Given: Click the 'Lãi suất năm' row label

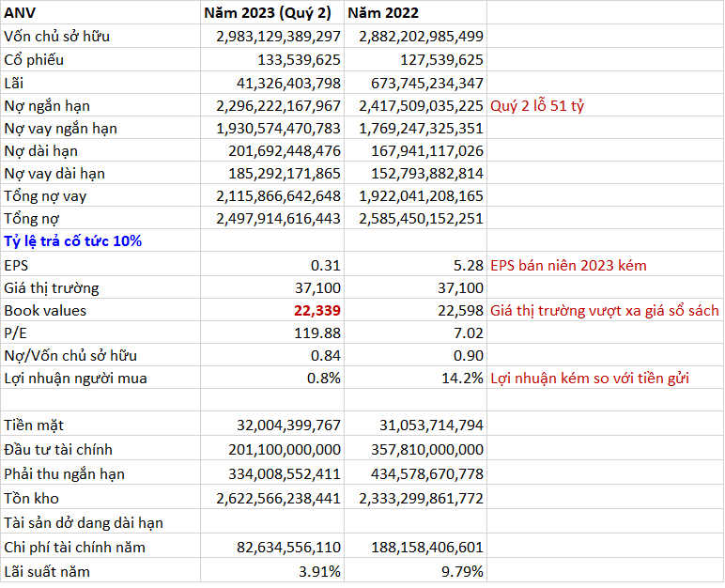Looking at the screenshot, I should point(47,572).
